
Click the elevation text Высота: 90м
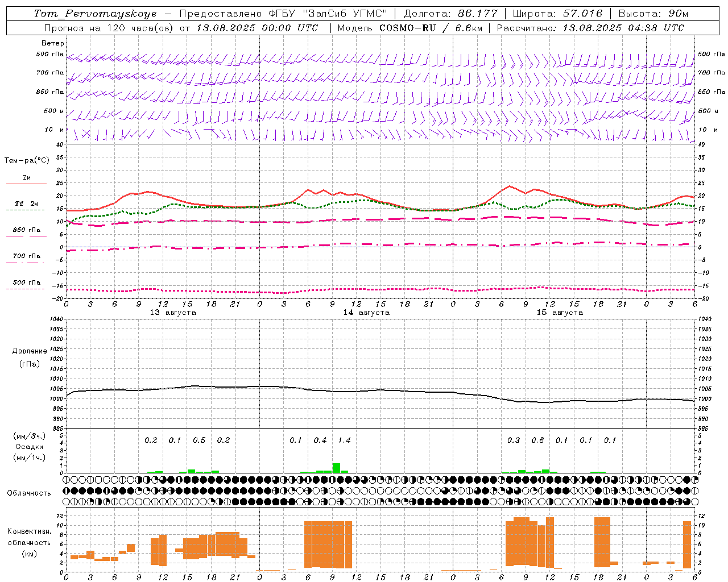pyautogui.click(x=653, y=14)
